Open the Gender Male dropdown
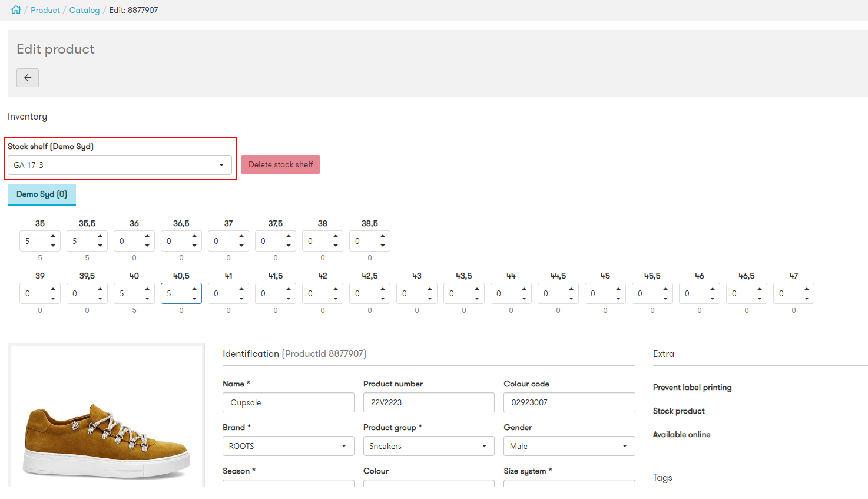The width and height of the screenshot is (868, 499). click(569, 446)
